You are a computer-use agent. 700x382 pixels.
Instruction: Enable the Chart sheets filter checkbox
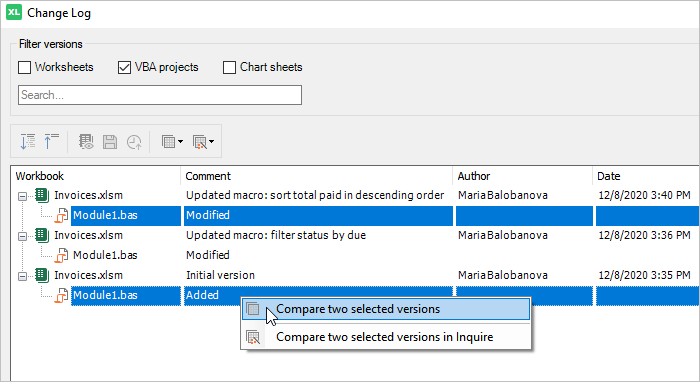229,67
